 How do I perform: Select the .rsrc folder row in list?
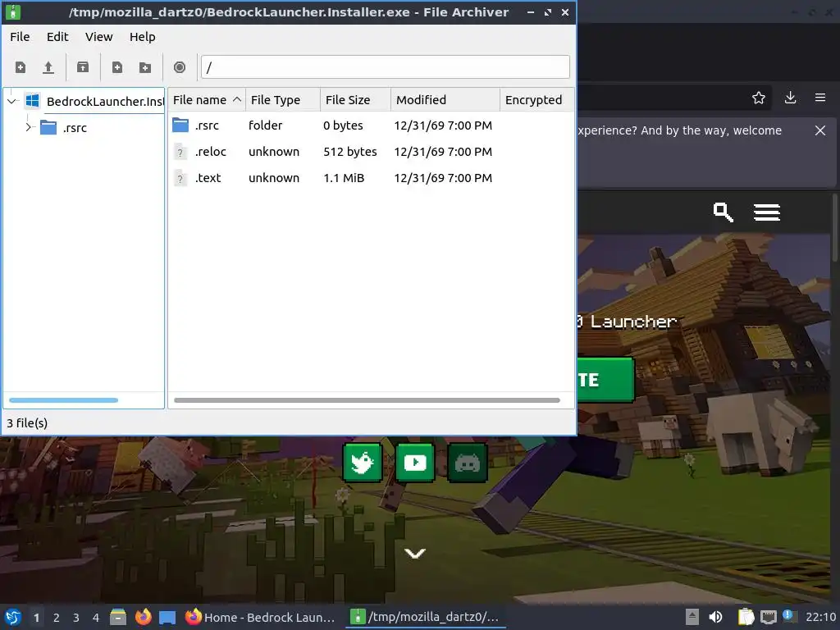point(371,126)
